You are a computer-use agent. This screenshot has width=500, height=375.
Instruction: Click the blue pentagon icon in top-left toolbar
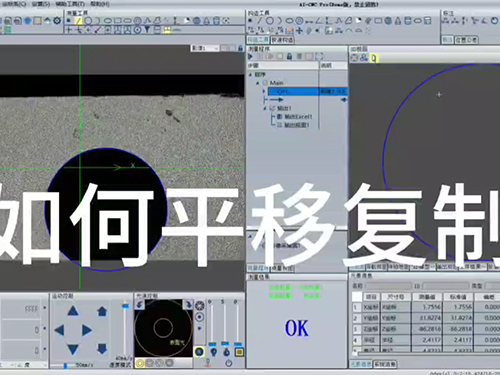28,21
